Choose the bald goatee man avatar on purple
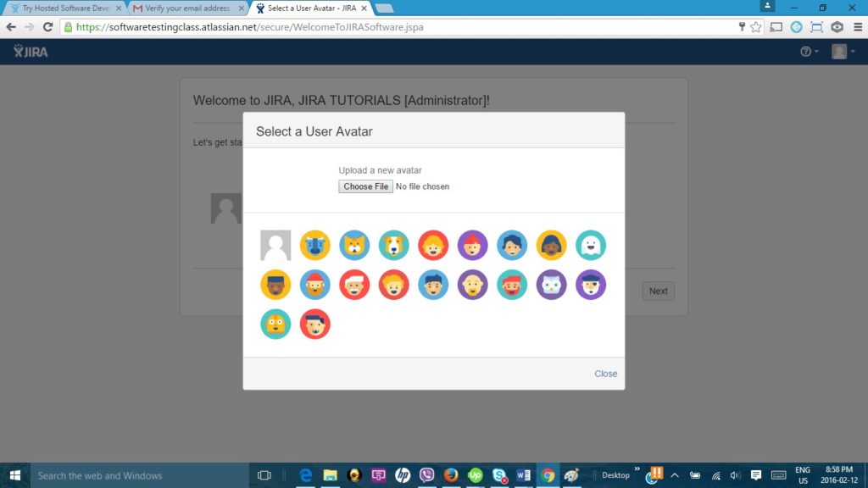The image size is (868, 488). click(x=473, y=285)
